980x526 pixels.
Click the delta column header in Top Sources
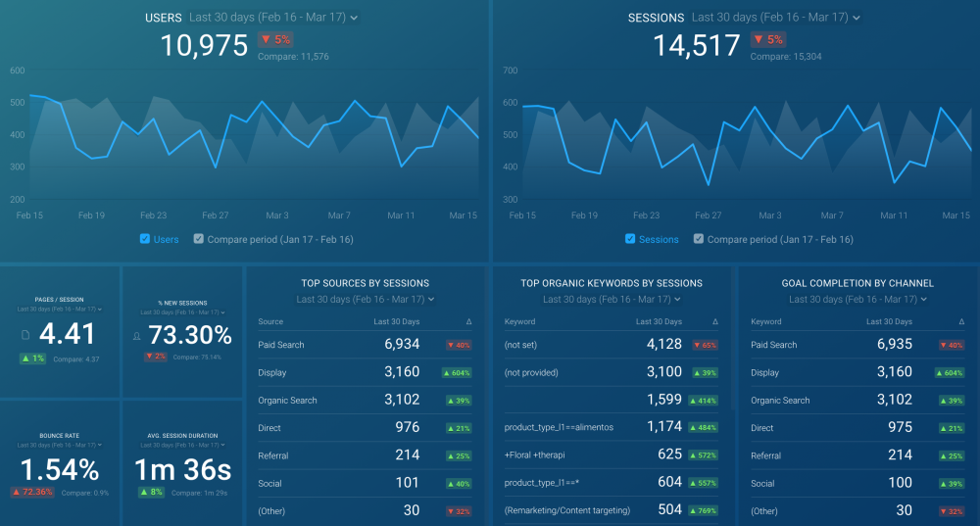click(x=467, y=321)
